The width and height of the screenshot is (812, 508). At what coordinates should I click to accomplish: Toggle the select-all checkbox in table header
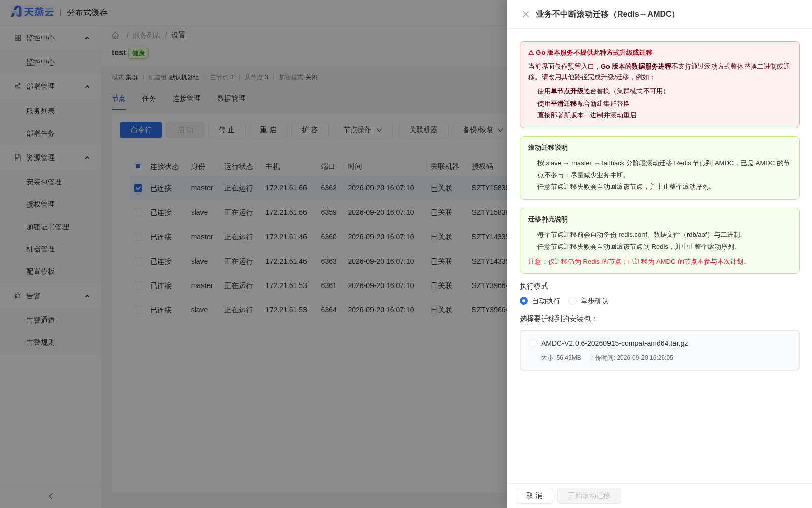(138, 166)
